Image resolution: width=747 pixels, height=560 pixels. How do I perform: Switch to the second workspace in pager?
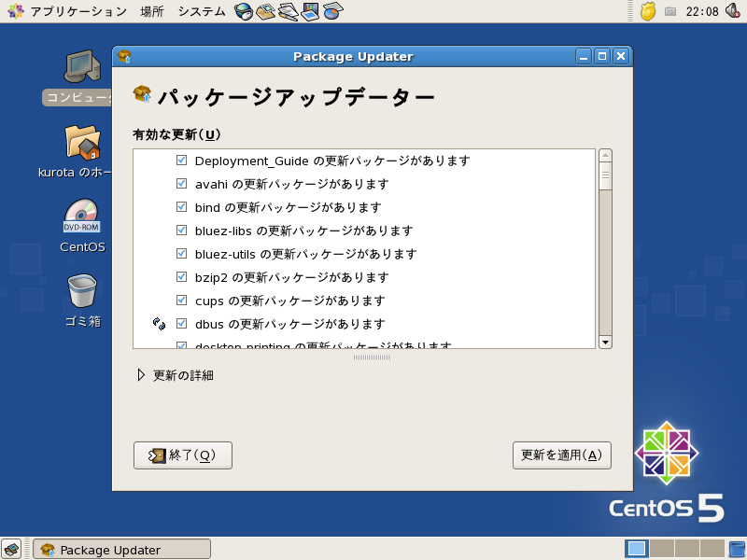coord(662,549)
